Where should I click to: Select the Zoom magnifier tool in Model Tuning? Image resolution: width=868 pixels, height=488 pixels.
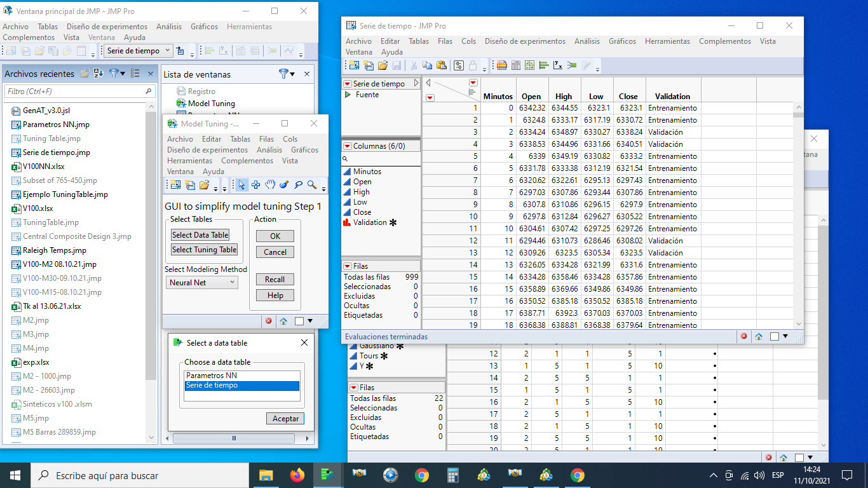click(x=311, y=186)
